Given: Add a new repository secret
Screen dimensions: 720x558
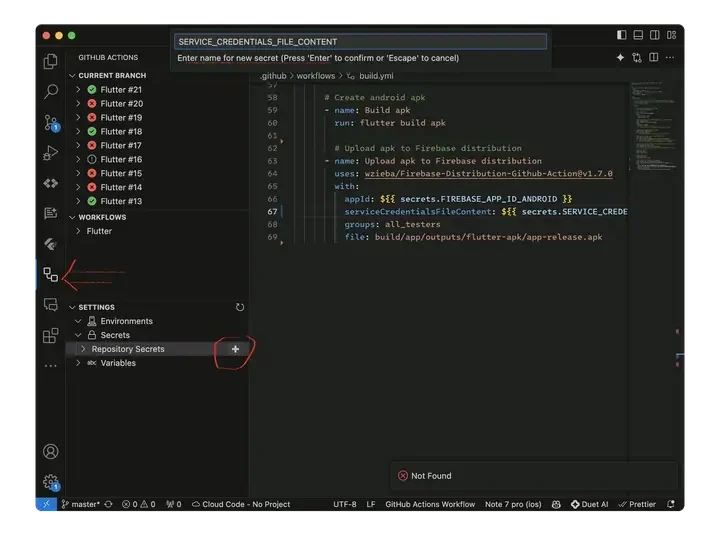Looking at the screenshot, I should point(235,349).
